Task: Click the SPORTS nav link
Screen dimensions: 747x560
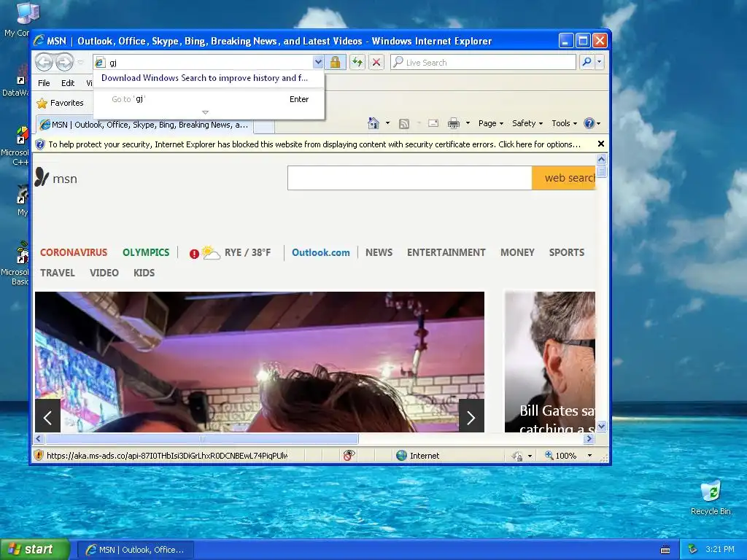Action: 567,252
